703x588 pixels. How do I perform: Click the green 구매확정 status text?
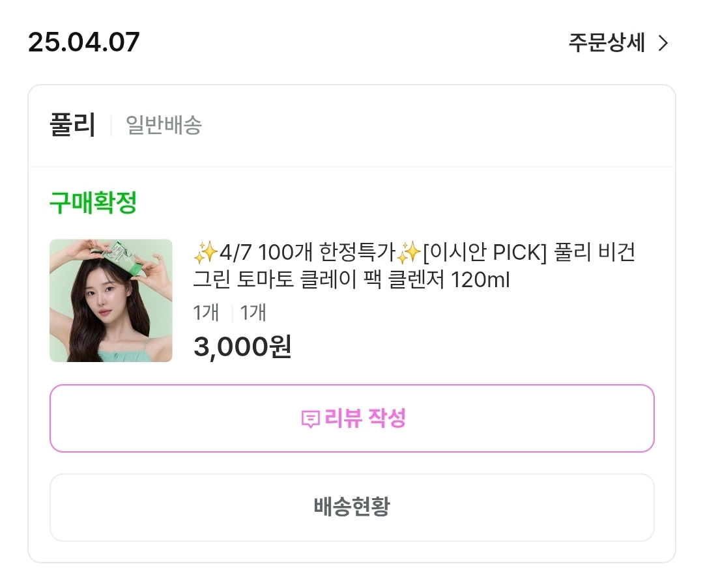tap(93, 203)
